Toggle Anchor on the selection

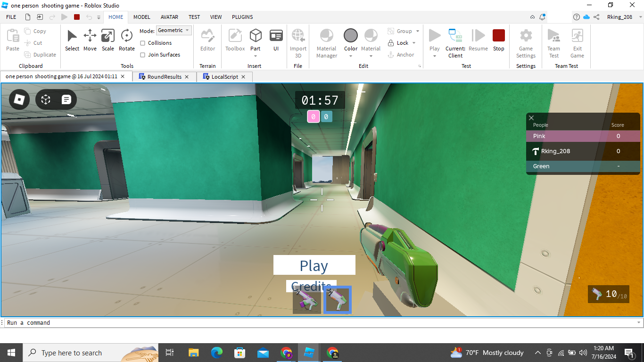tap(402, 54)
